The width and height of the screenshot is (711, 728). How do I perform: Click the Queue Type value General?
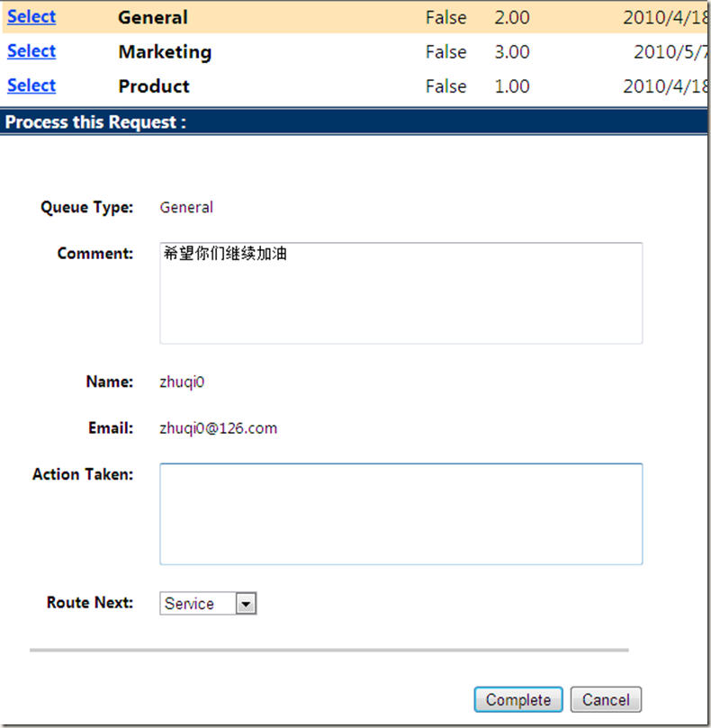coord(186,207)
